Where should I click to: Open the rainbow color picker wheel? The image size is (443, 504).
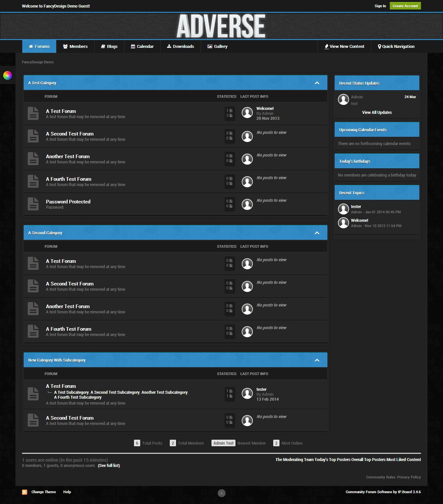coord(8,75)
